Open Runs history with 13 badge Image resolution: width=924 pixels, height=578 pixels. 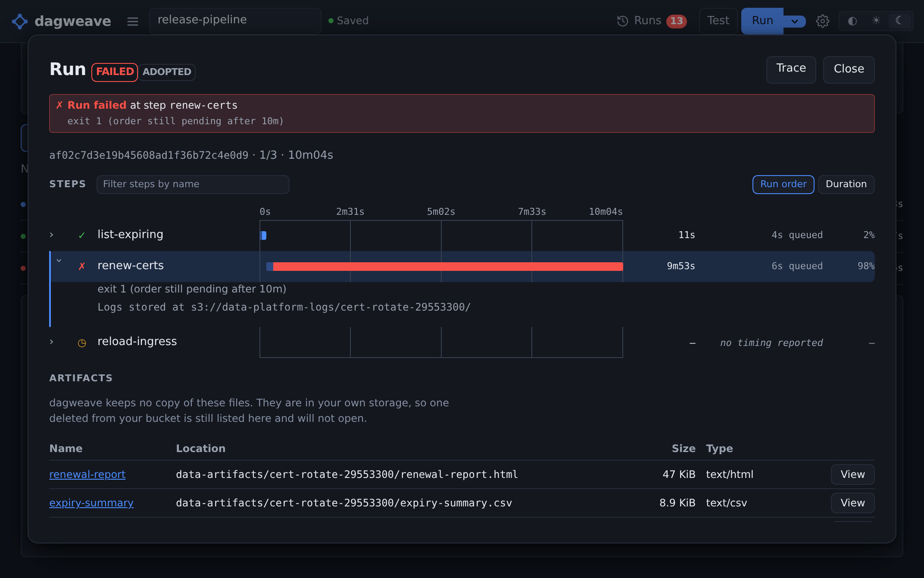[x=652, y=21]
